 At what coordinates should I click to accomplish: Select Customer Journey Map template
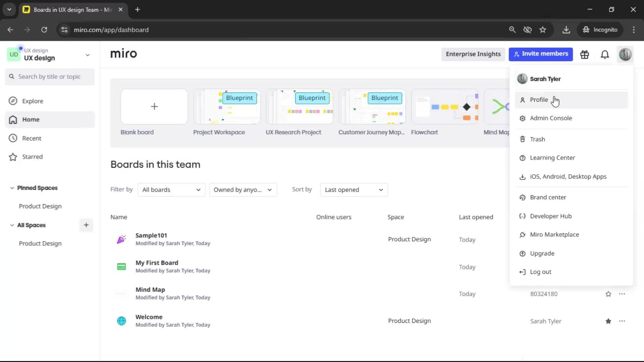372,107
